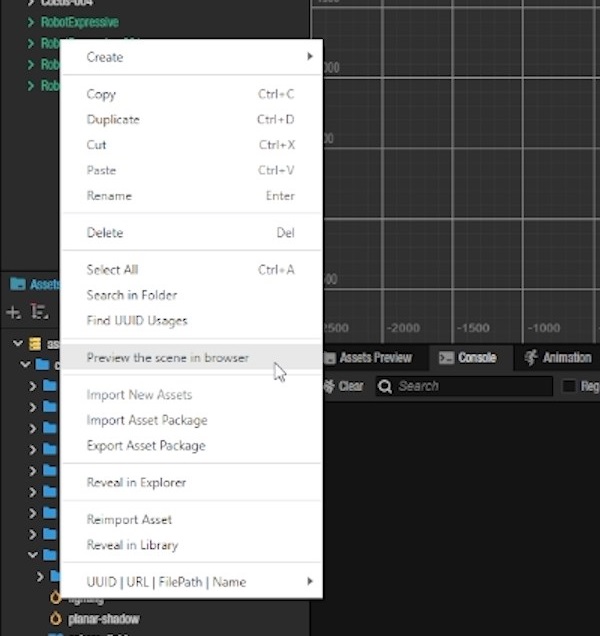Click the Assets panel folder icon
Viewport: 600px width, 636px height.
(17, 284)
